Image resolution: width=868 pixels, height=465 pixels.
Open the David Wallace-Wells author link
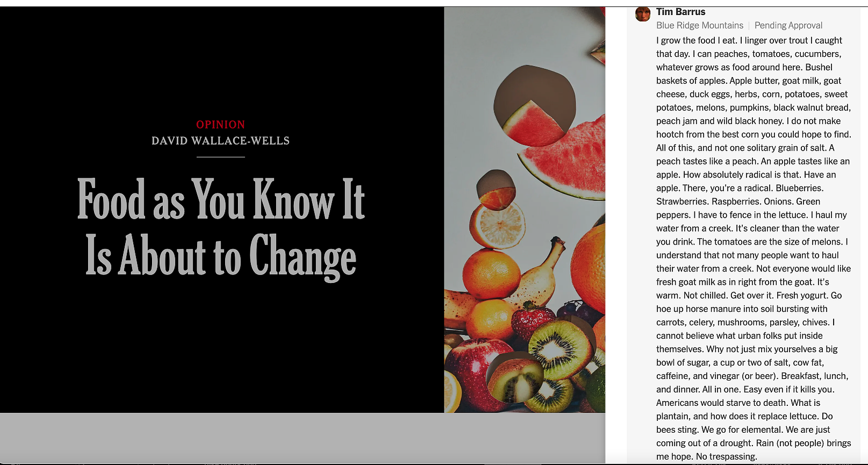coord(220,141)
